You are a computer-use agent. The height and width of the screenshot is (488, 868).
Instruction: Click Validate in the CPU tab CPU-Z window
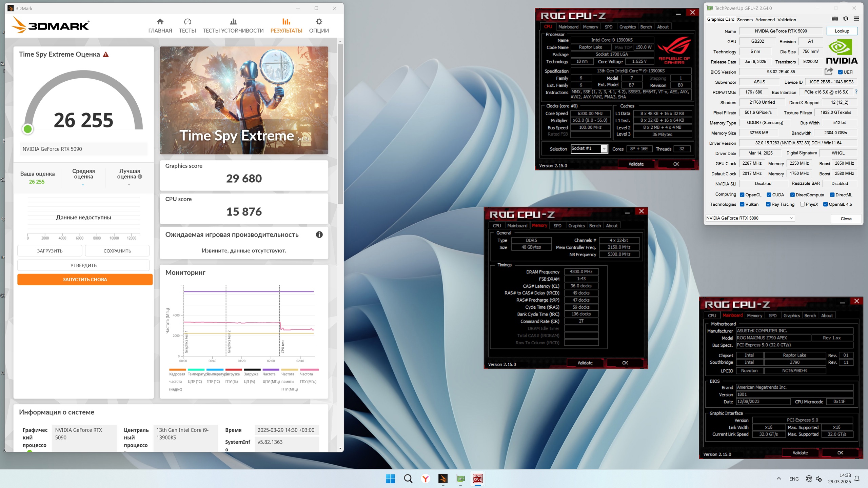[636, 164]
